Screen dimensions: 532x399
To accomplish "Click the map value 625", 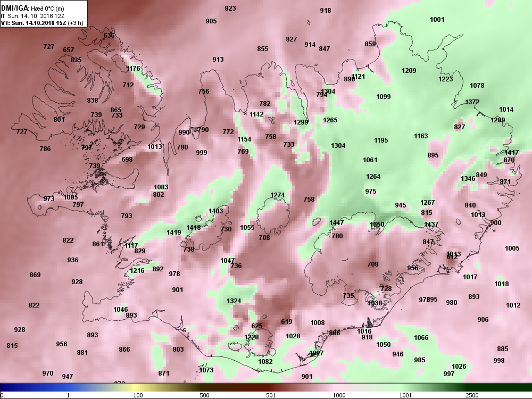I will tap(257, 326).
